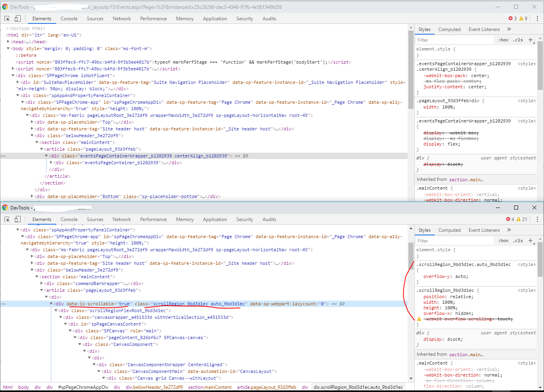Expand commandBarWrapper div in bottom DOM tree

coord(42,283)
